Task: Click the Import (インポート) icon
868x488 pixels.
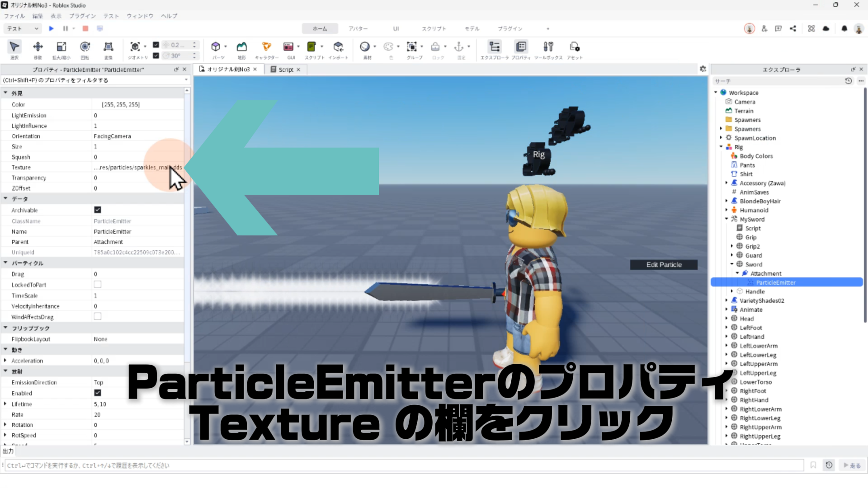Action: click(x=338, y=47)
